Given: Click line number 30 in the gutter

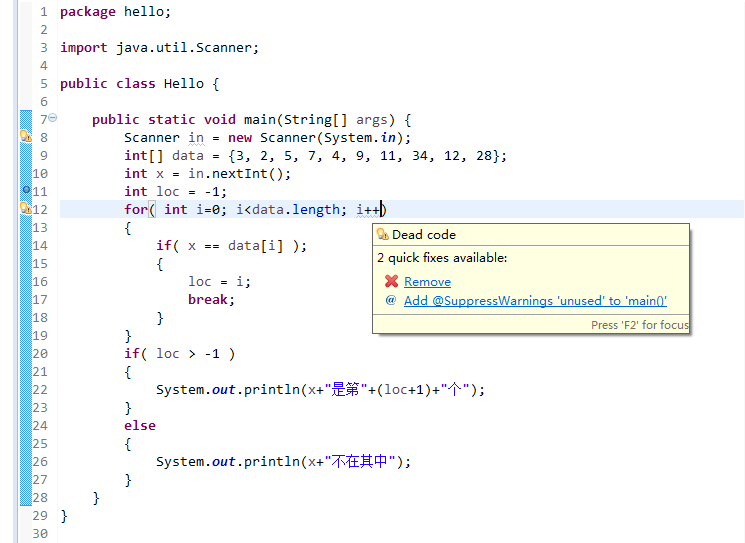Looking at the screenshot, I should click(x=40, y=534).
